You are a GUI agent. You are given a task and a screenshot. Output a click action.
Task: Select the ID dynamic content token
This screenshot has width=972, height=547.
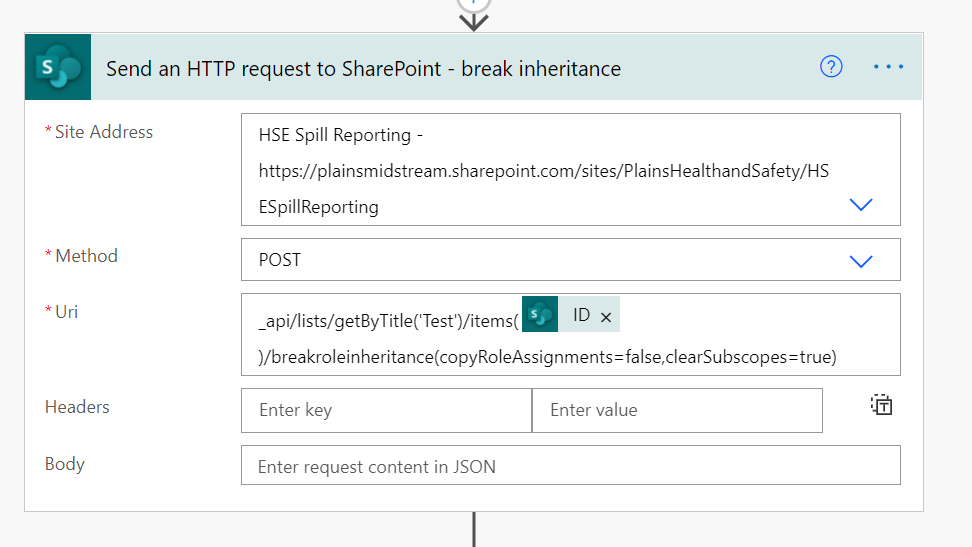[x=581, y=315]
